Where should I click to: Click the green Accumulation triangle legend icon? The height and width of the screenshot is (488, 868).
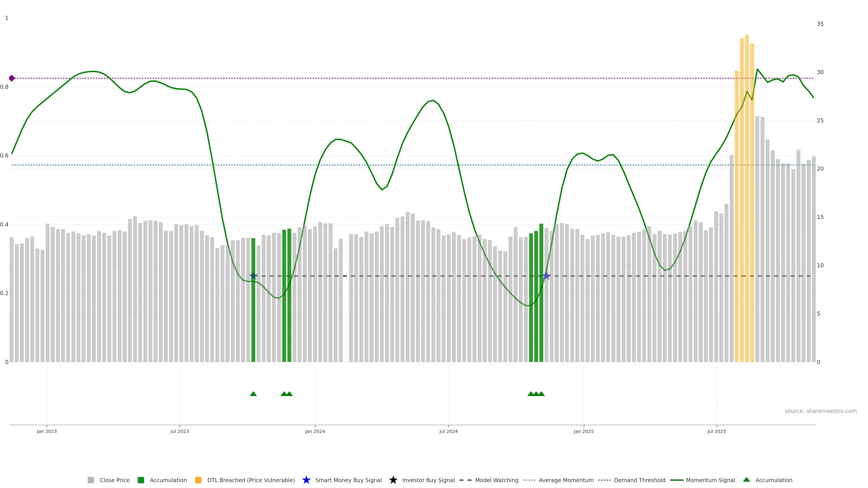pos(746,480)
